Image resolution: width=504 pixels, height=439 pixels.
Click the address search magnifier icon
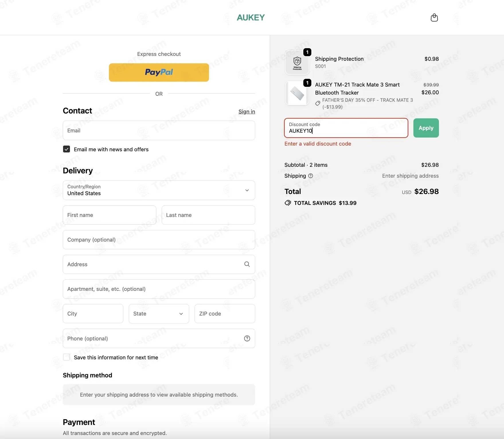pos(247,264)
